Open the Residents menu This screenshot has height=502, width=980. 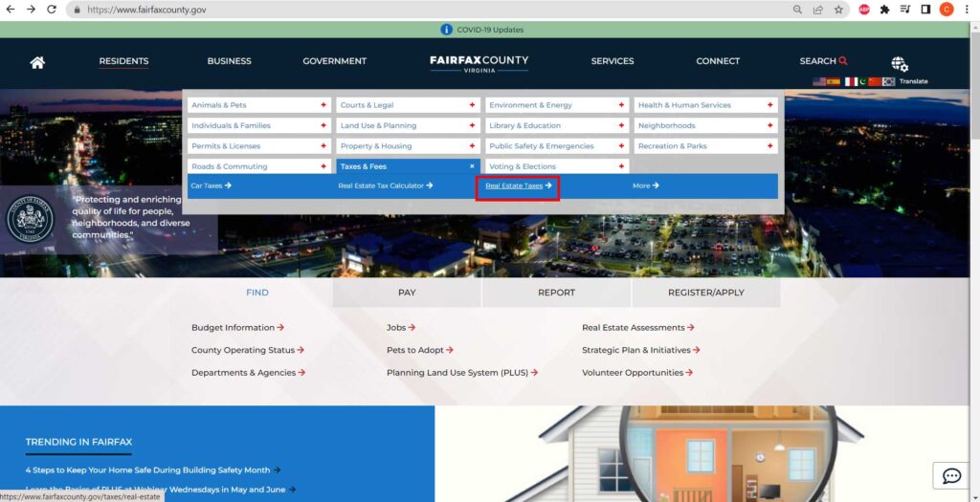[x=123, y=61]
